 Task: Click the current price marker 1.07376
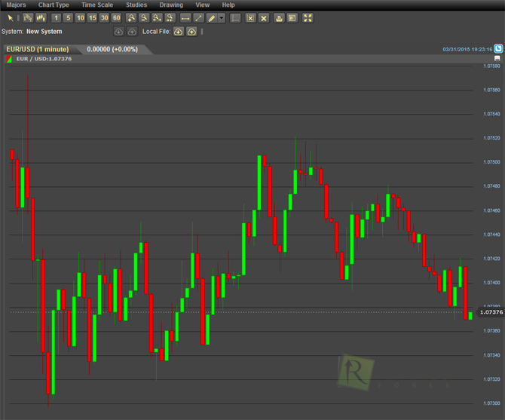pyautogui.click(x=491, y=312)
